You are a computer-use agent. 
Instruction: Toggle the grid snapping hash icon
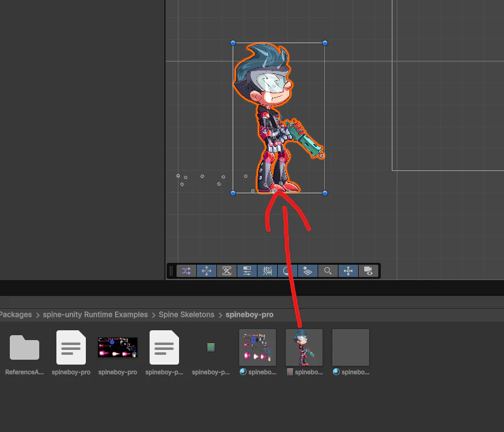(267, 271)
